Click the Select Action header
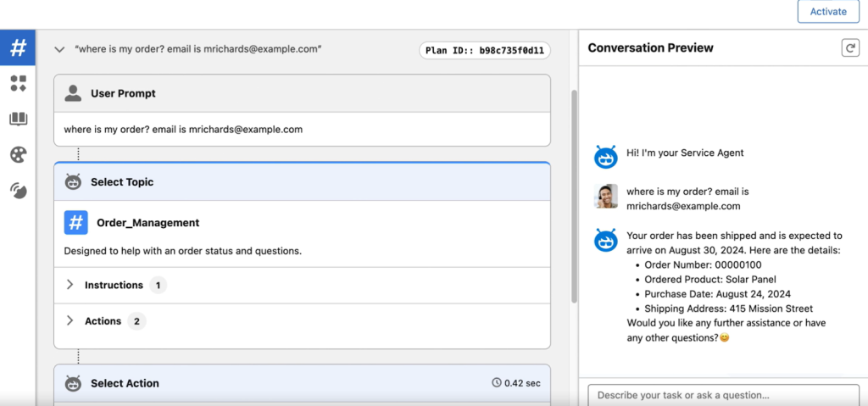 [x=303, y=383]
